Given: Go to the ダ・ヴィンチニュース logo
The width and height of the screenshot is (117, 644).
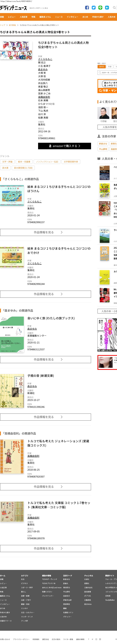Looking at the screenshot, I should 13,8.
